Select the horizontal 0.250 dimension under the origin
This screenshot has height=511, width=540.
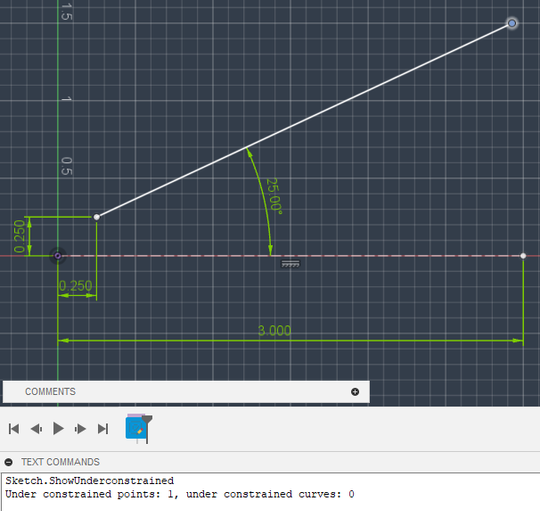point(75,286)
